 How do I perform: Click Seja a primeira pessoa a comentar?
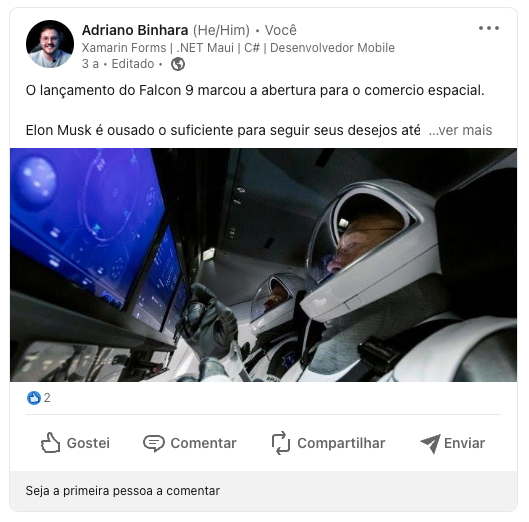tap(123, 491)
